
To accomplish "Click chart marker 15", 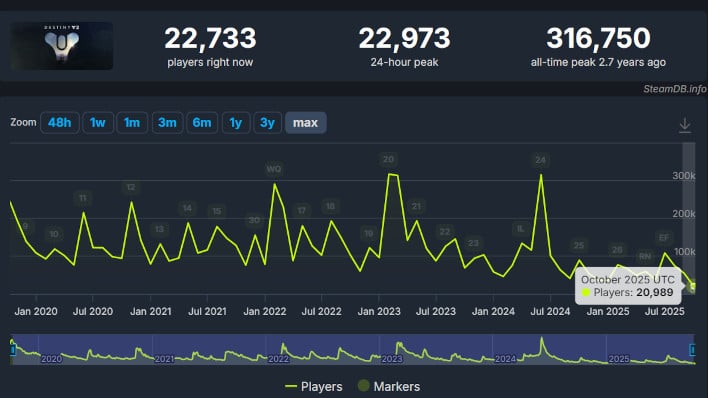I will pyautogui.click(x=217, y=211).
